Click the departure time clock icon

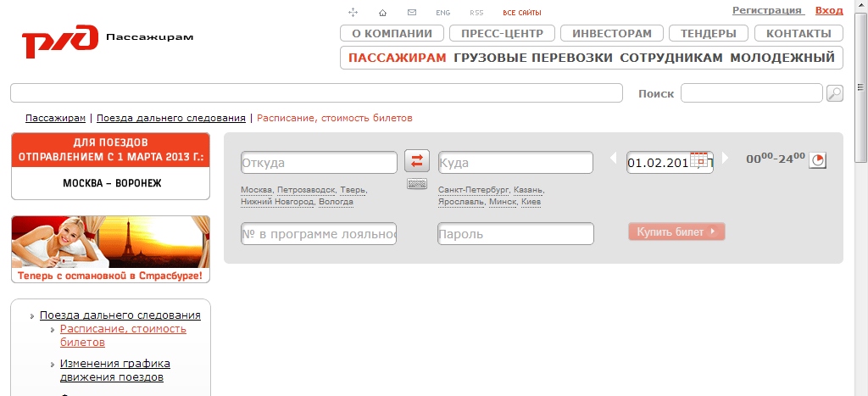pos(817,160)
